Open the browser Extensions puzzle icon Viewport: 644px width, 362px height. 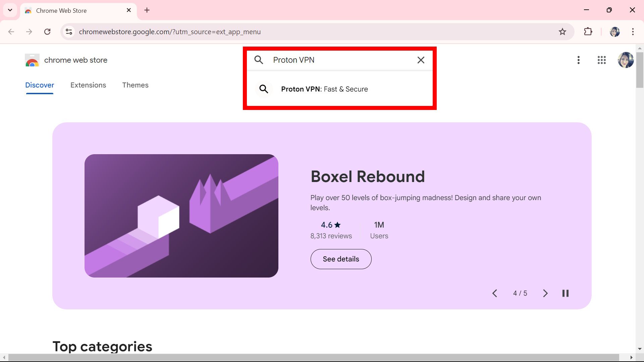[x=588, y=32]
